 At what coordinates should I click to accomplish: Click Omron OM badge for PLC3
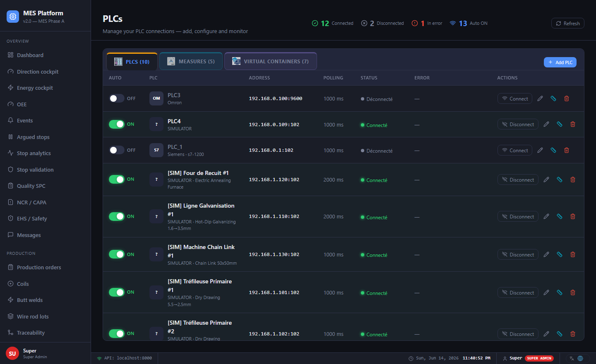tap(156, 98)
